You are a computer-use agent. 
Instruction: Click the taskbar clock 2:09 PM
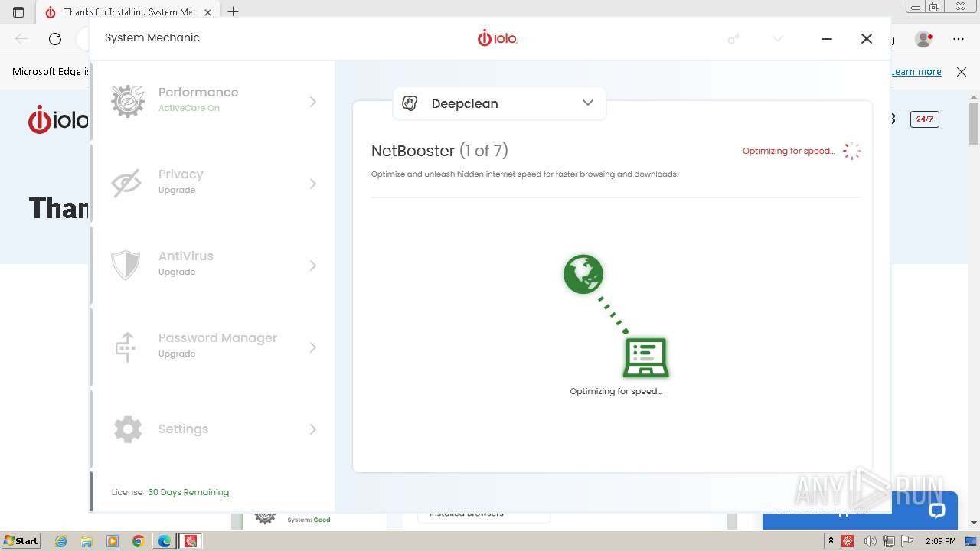tap(941, 541)
